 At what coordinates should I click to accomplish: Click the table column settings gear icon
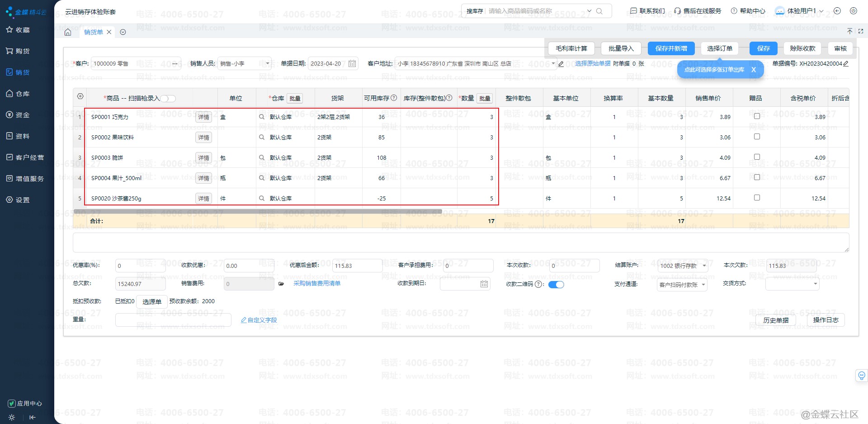(x=80, y=96)
